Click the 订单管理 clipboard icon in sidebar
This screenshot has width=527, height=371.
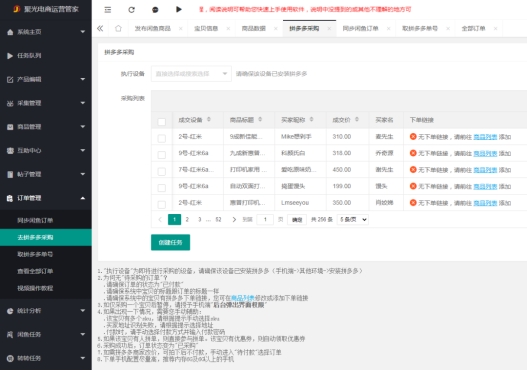tap(10, 198)
